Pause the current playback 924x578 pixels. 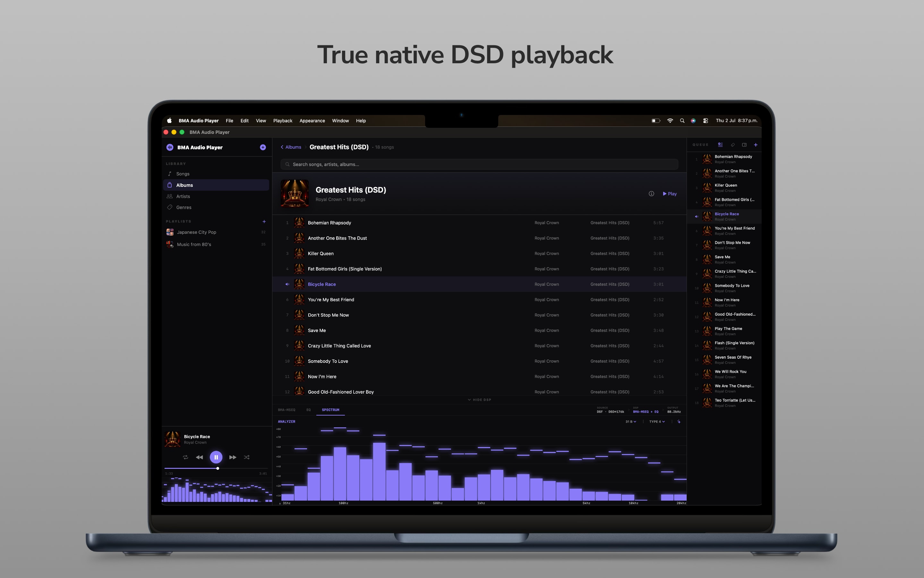(216, 457)
